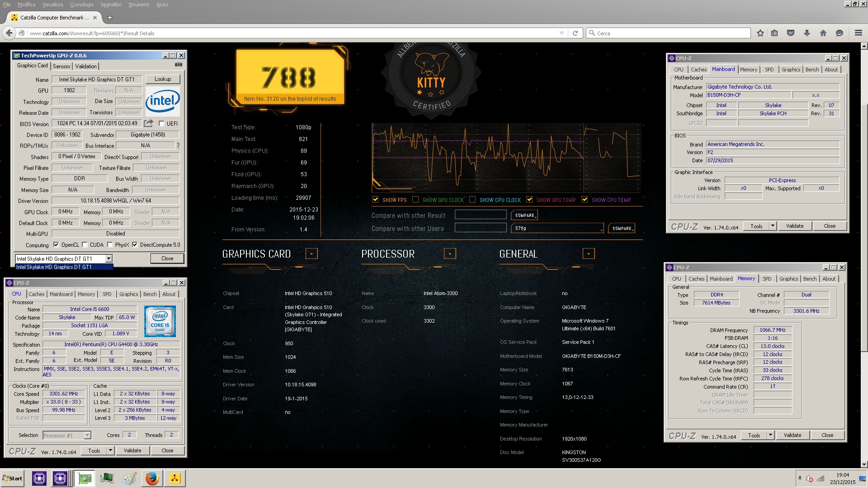Click the page scrollbar down arrow
The image size is (868, 488).
[864, 464]
